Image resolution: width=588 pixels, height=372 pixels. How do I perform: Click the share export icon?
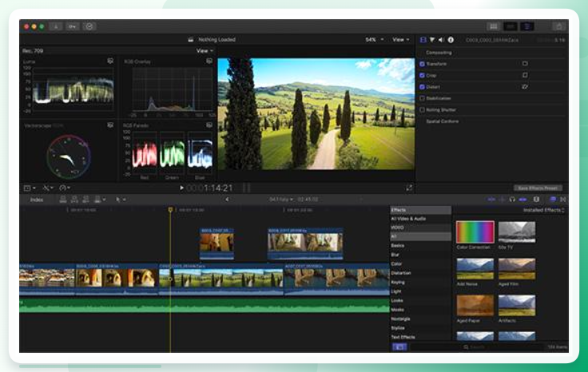[x=558, y=26]
